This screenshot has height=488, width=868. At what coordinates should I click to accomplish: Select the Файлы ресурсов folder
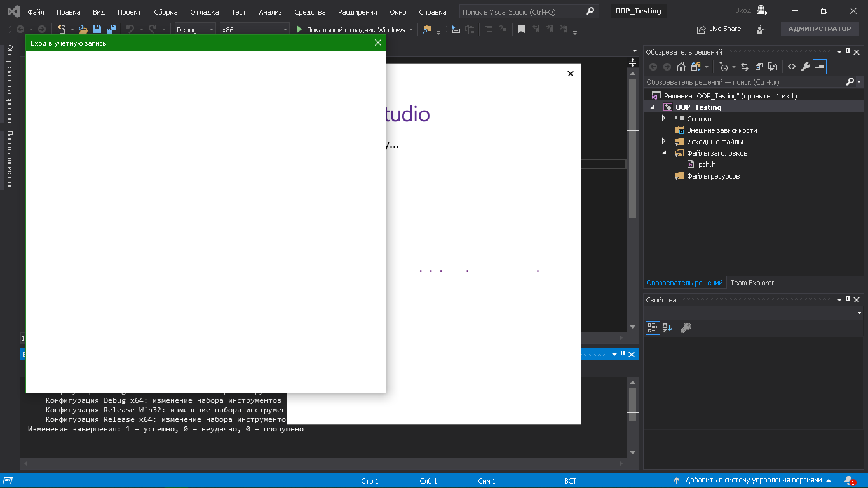click(x=713, y=176)
